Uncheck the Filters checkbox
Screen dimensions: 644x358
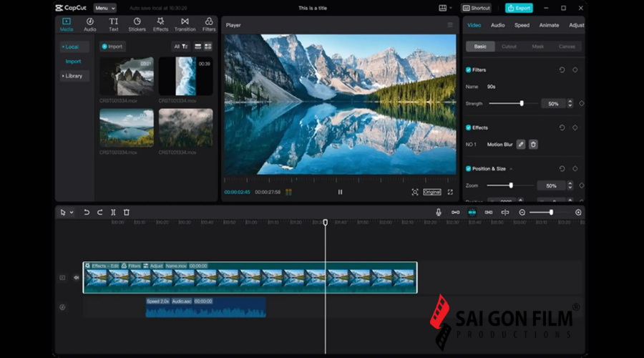[469, 70]
